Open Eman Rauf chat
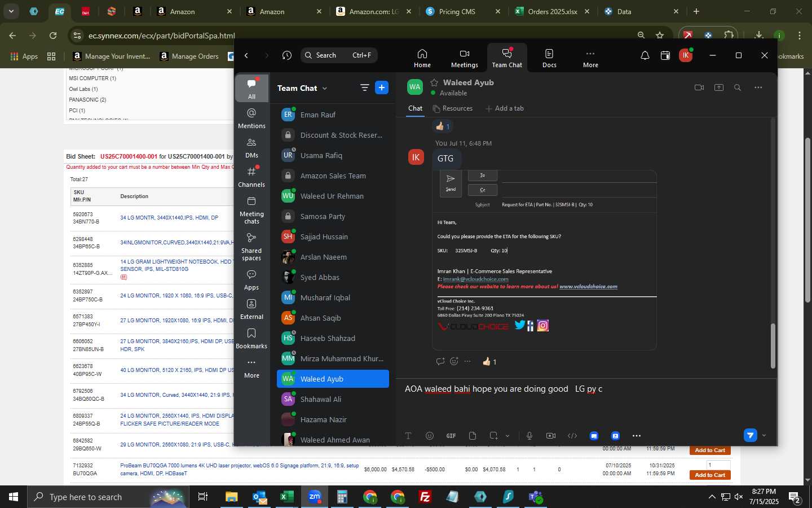This screenshot has height=508, width=812. pos(333,115)
